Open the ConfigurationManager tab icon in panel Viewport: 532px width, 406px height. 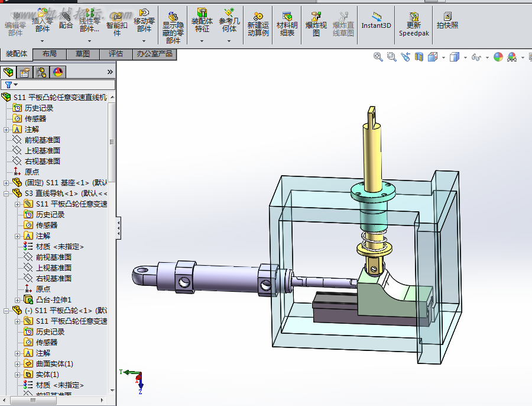click(x=41, y=72)
